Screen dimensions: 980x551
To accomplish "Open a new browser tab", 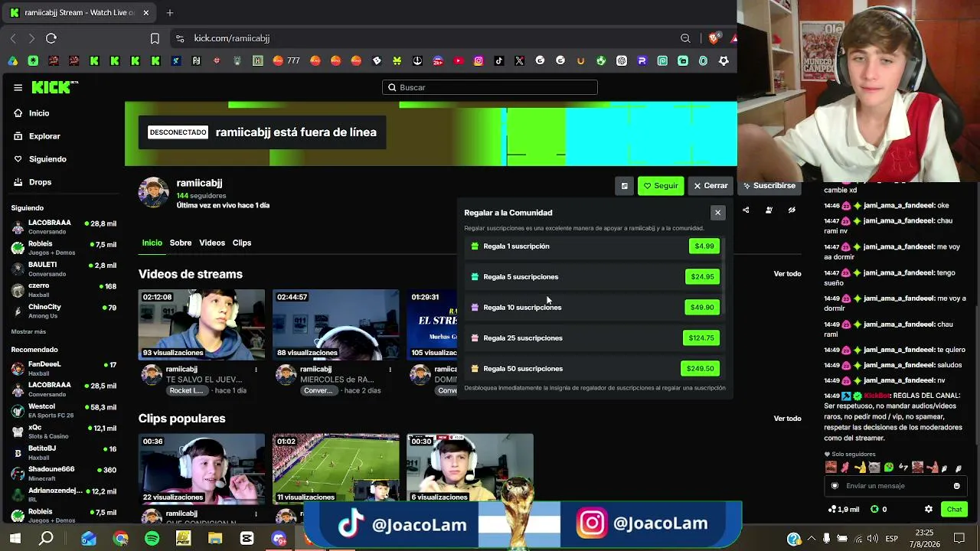I will (170, 12).
